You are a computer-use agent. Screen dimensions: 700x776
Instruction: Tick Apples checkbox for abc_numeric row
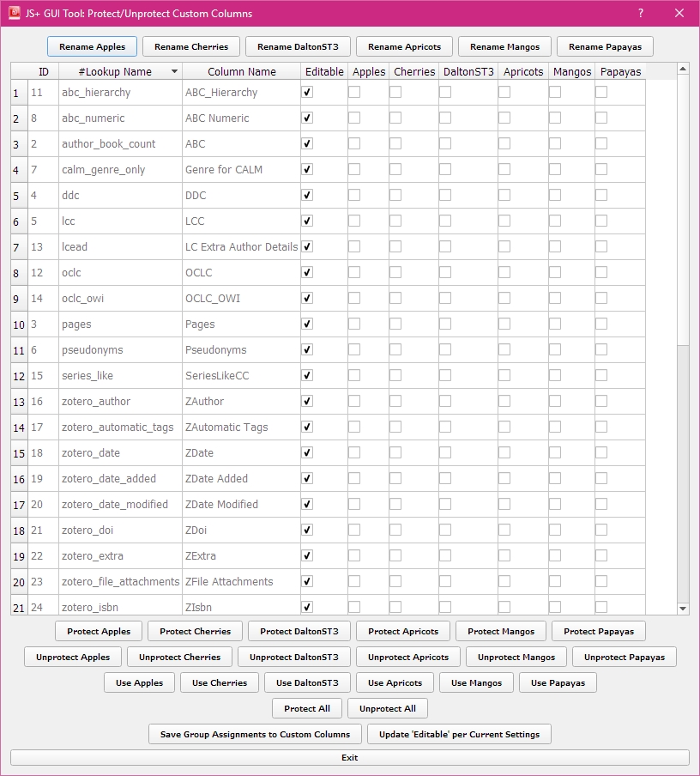354,118
